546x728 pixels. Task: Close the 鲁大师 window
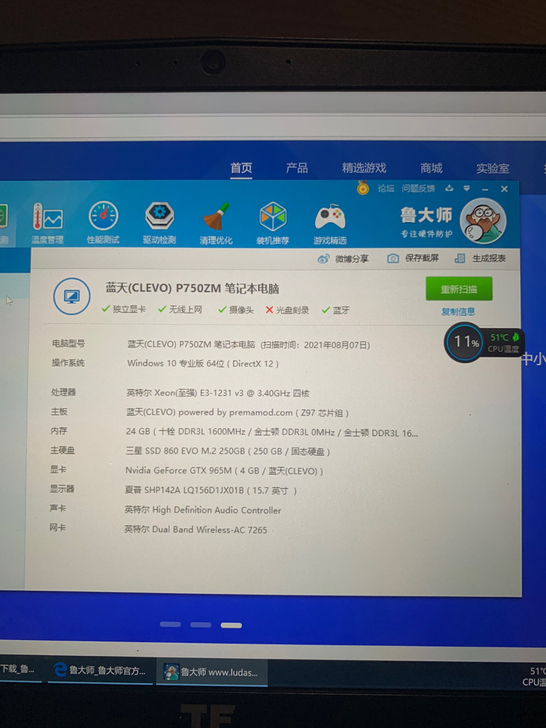(504, 189)
